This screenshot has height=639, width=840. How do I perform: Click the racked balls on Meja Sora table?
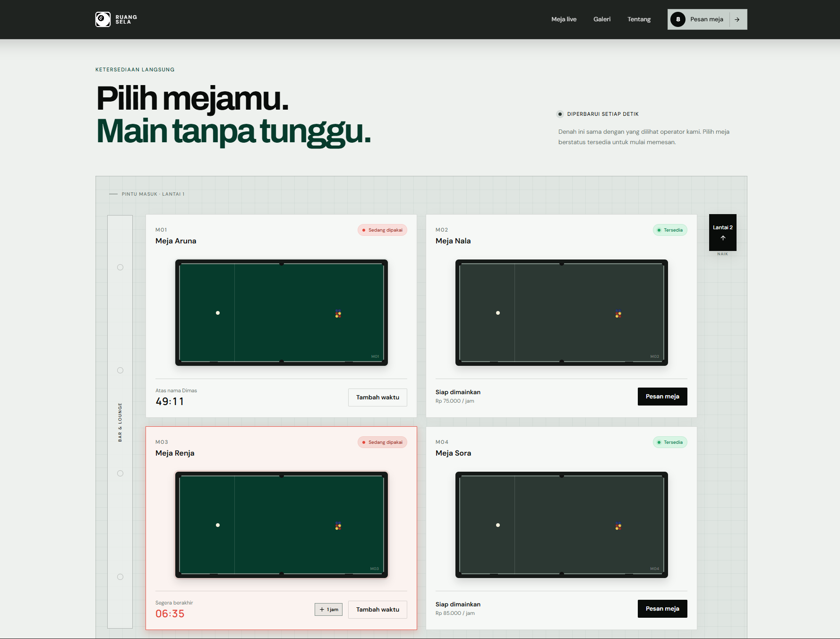coord(618,526)
